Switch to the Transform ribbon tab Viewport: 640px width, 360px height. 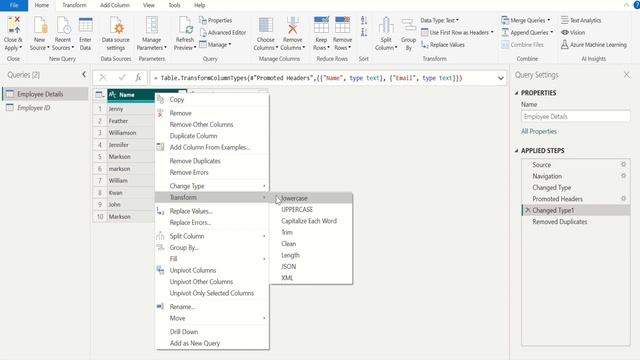[74, 5]
